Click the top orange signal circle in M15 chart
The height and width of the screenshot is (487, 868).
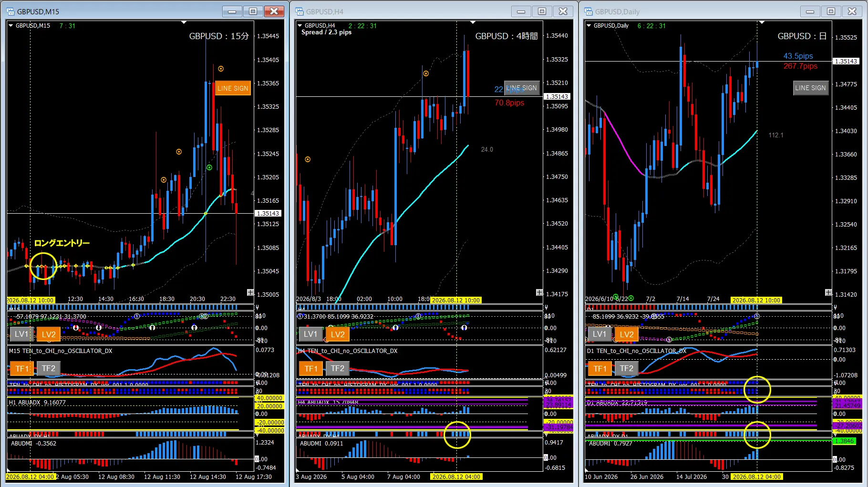[221, 69]
